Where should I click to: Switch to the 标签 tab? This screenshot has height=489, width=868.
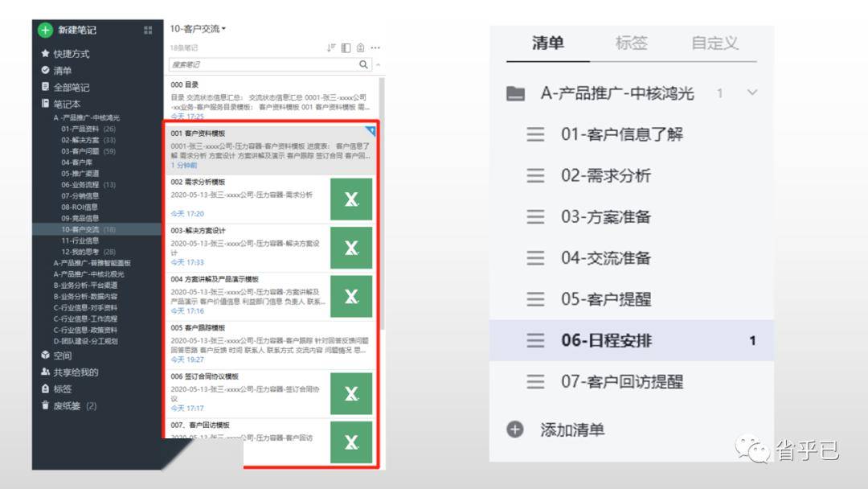[x=631, y=43]
